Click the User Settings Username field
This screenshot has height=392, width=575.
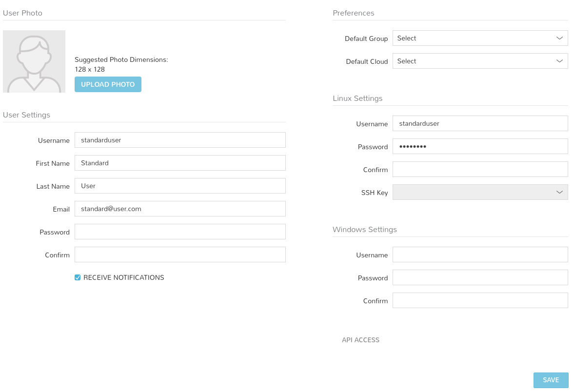[180, 140]
